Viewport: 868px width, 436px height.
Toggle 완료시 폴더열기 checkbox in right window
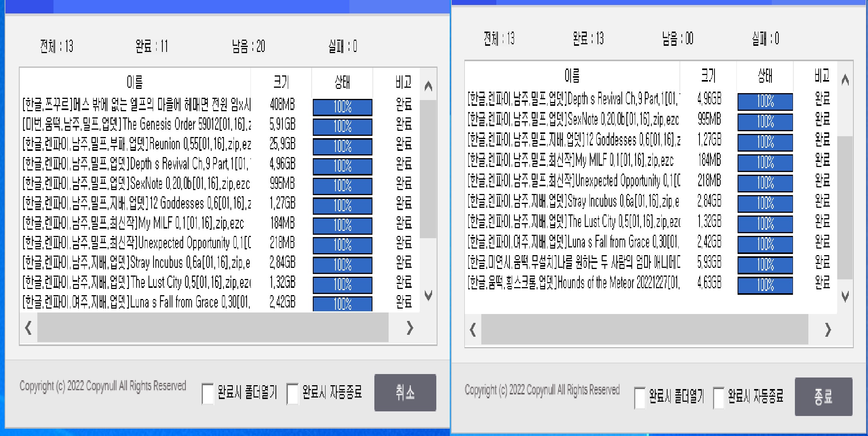tap(640, 398)
